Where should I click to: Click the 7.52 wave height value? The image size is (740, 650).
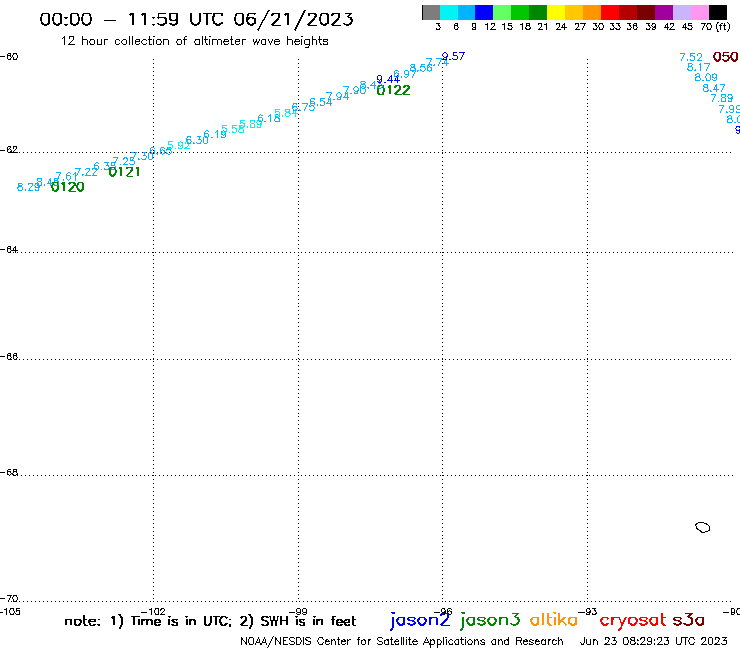pyautogui.click(x=691, y=57)
